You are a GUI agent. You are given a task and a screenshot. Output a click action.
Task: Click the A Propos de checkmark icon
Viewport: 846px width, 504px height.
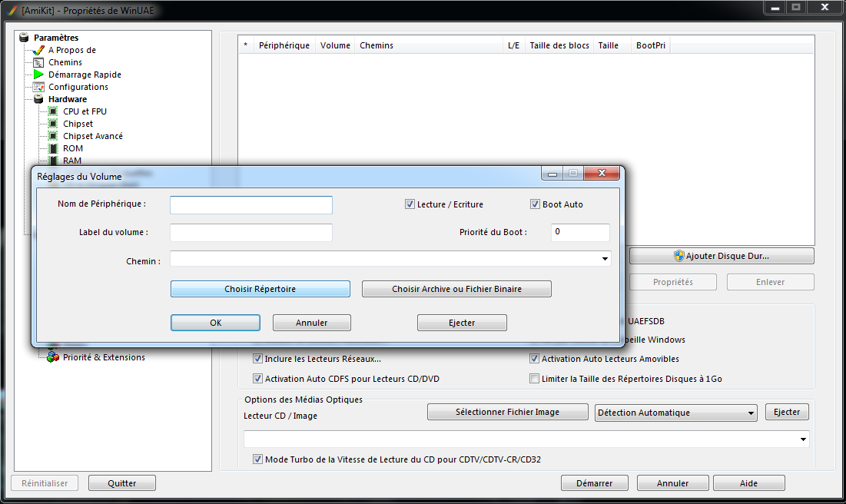pyautogui.click(x=38, y=50)
